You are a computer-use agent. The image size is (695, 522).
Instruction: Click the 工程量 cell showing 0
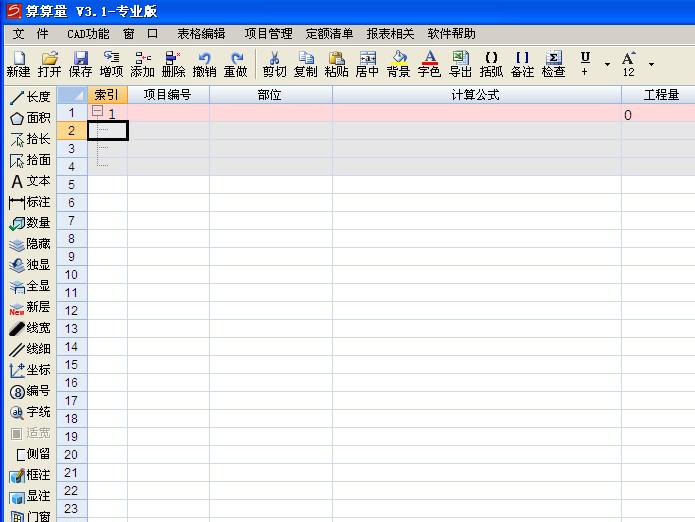click(656, 115)
